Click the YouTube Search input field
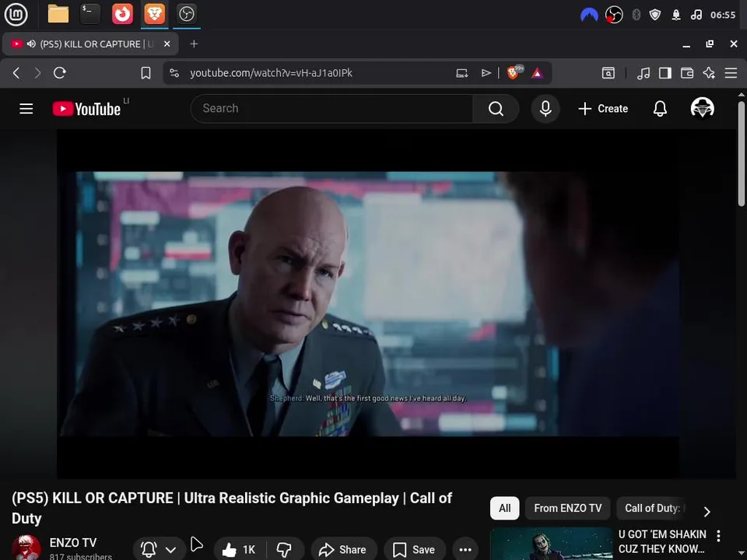 [332, 109]
